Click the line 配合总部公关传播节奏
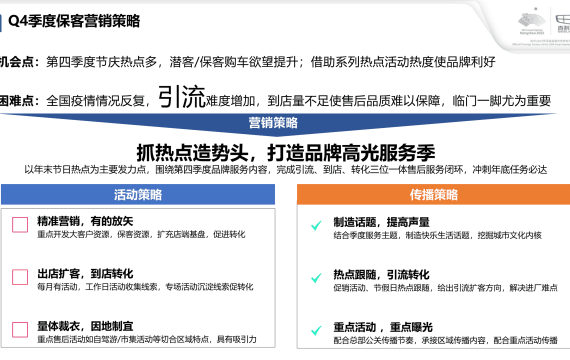Screen dimensions: 570x360 tap(446, 340)
